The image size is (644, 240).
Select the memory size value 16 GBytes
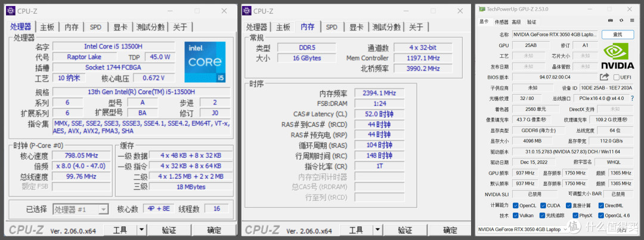(306, 58)
